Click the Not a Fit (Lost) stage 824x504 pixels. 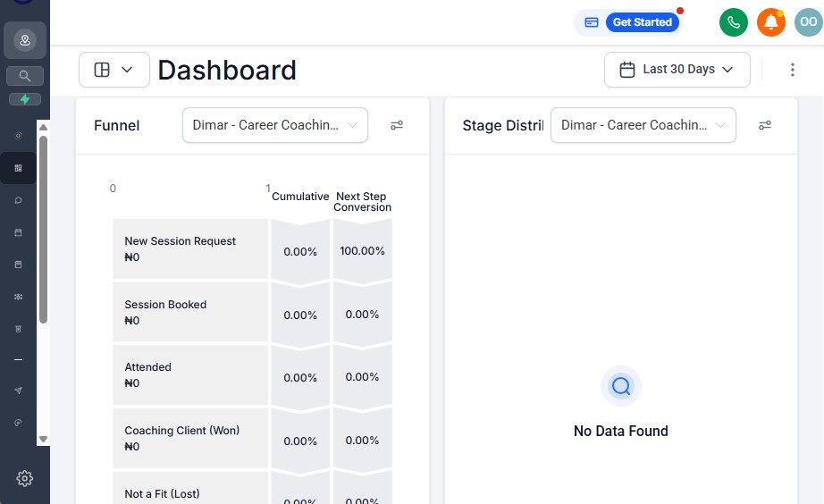click(x=190, y=488)
